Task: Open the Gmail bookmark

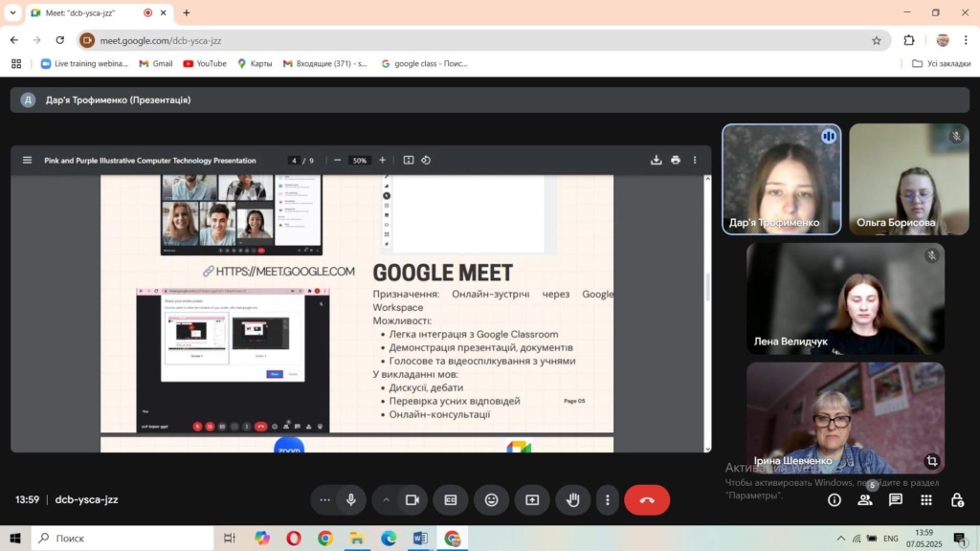Action: click(156, 64)
